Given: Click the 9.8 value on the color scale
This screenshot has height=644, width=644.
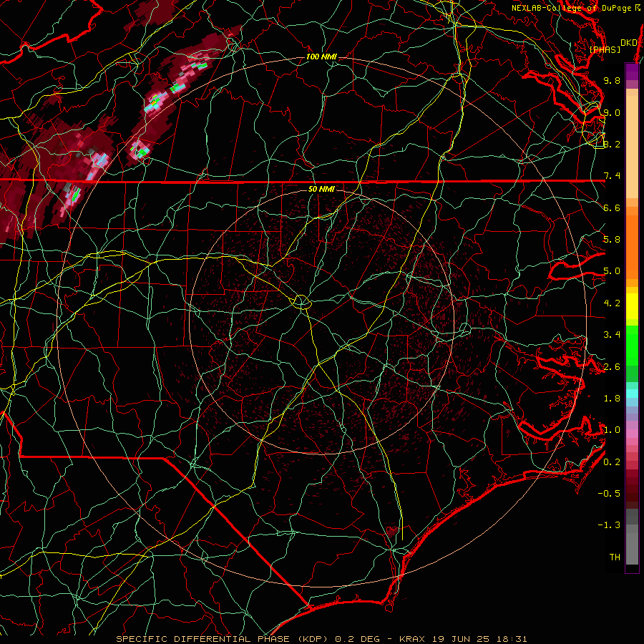Looking at the screenshot, I should [x=612, y=81].
